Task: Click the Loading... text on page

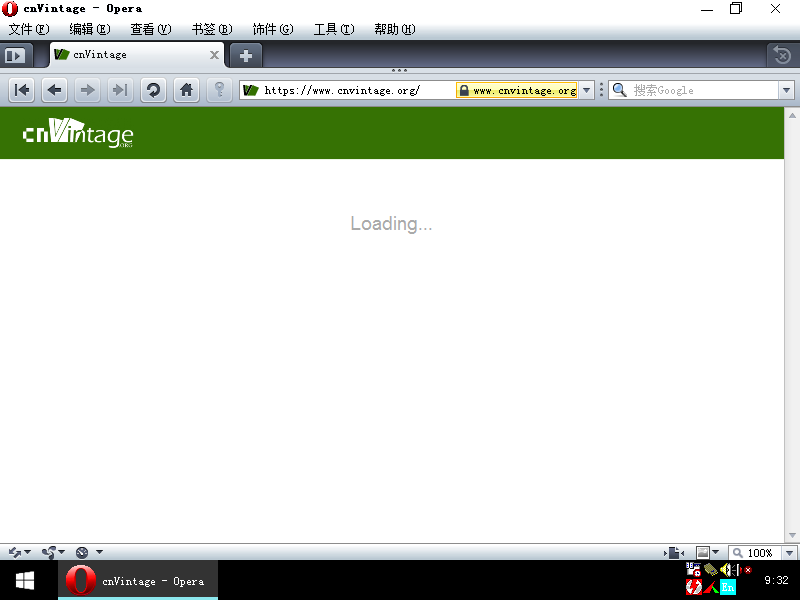Action: click(391, 223)
